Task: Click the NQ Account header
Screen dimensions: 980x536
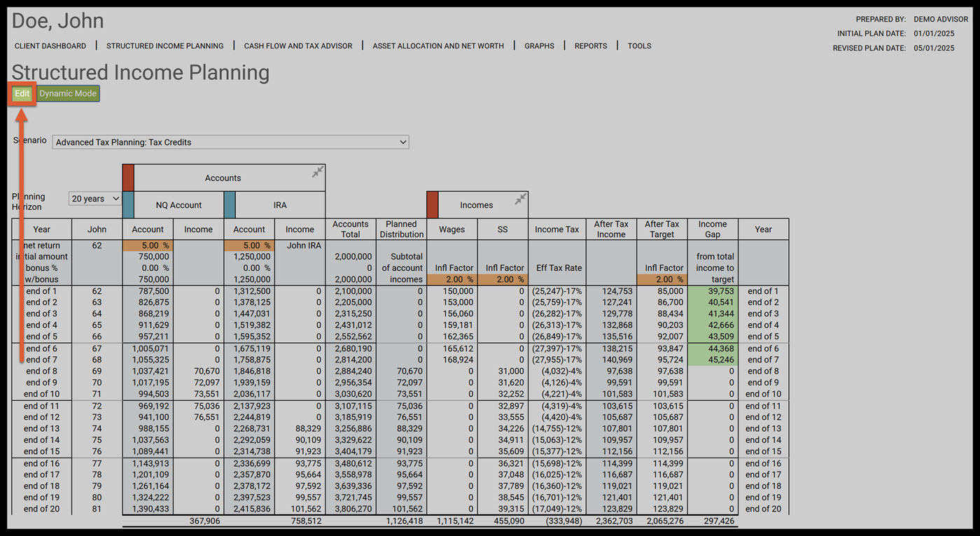Action: tap(178, 205)
